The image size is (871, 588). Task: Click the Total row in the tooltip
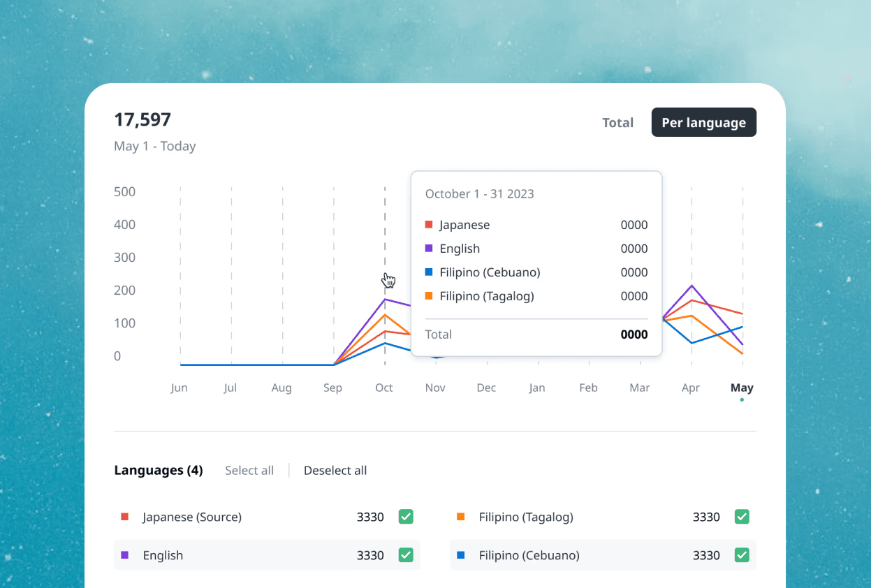pos(536,335)
